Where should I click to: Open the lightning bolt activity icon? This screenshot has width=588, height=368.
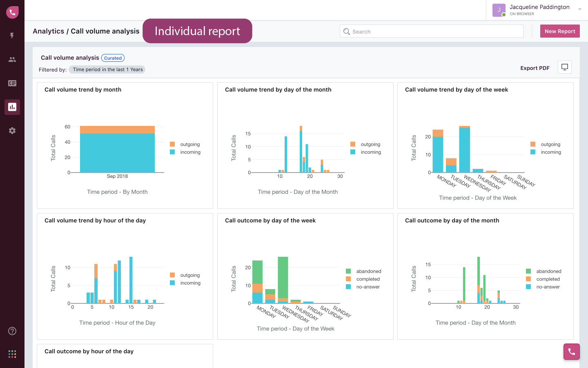[x=12, y=36]
